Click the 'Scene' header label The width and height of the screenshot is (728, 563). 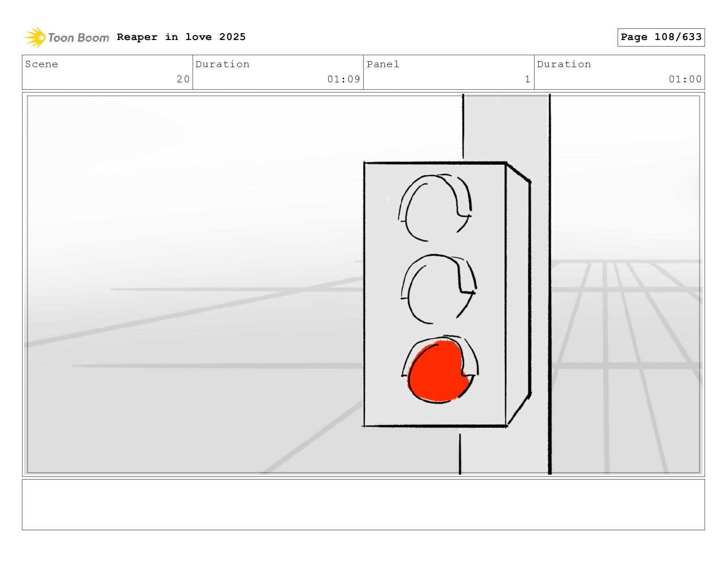pos(42,64)
